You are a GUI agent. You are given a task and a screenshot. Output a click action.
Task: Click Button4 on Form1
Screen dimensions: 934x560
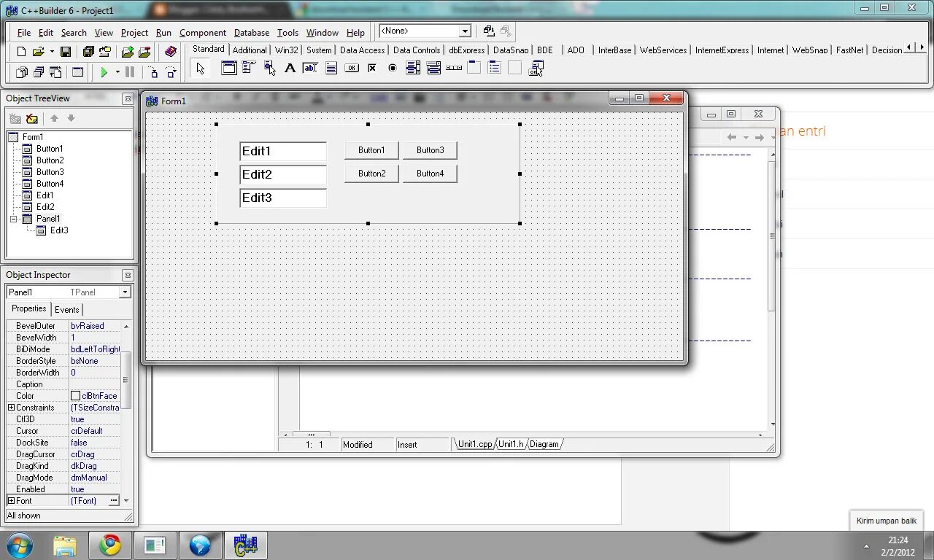[430, 174]
